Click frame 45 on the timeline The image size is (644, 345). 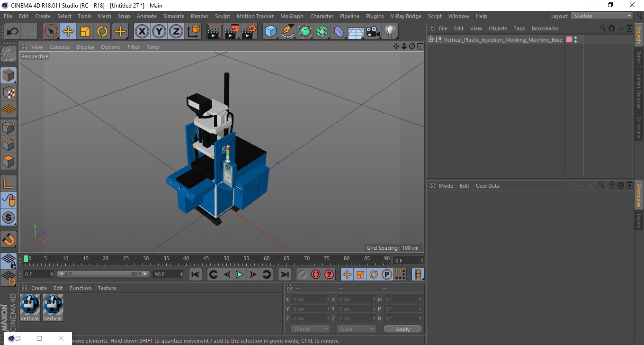[x=206, y=259]
